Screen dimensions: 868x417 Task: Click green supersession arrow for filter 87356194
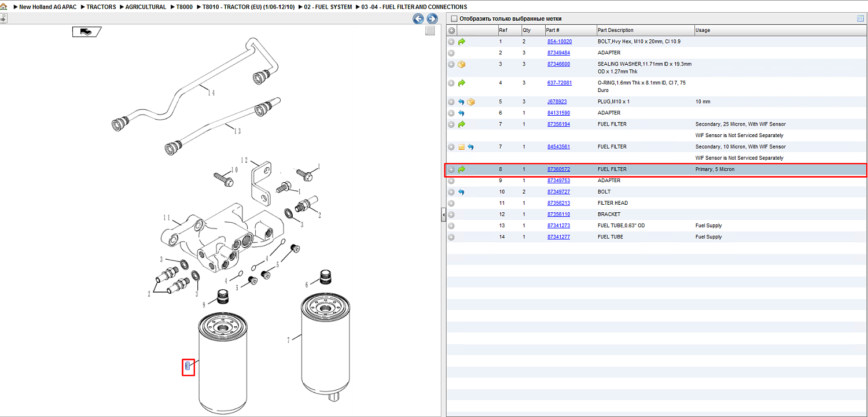(x=462, y=124)
